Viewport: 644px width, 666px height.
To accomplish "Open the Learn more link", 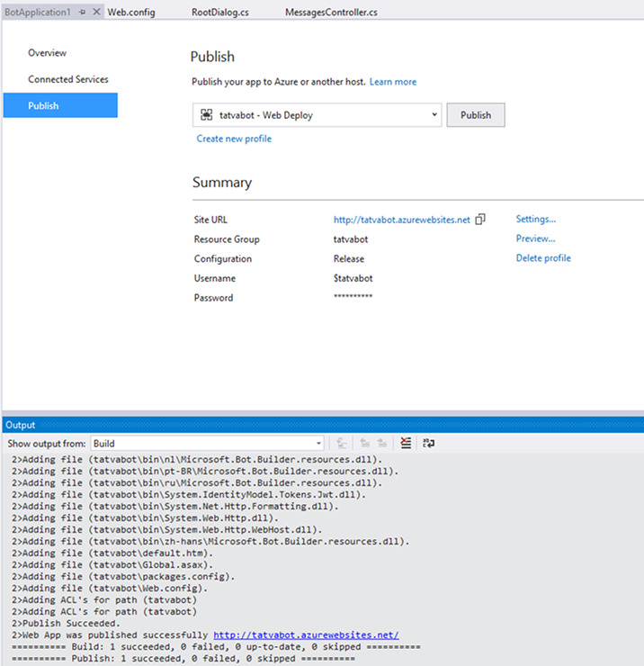I will pos(393,82).
